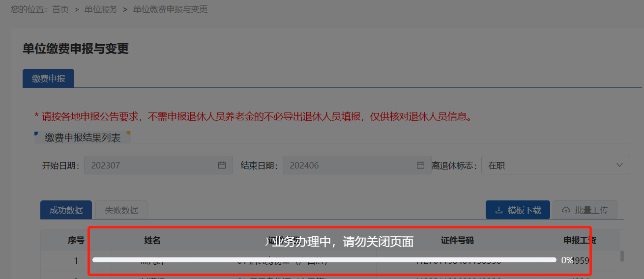Open the 在职 status combo box
The width and height of the screenshot is (644, 279).
click(x=556, y=166)
